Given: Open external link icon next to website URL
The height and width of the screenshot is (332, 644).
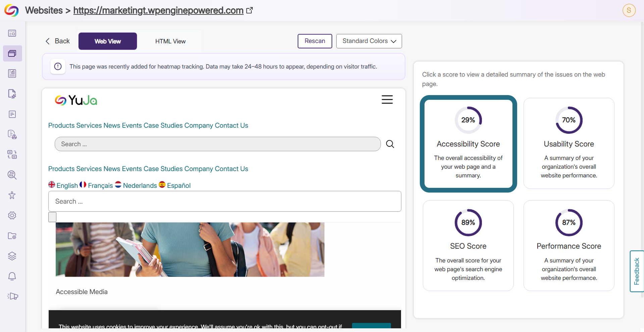Looking at the screenshot, I should pyautogui.click(x=249, y=10).
